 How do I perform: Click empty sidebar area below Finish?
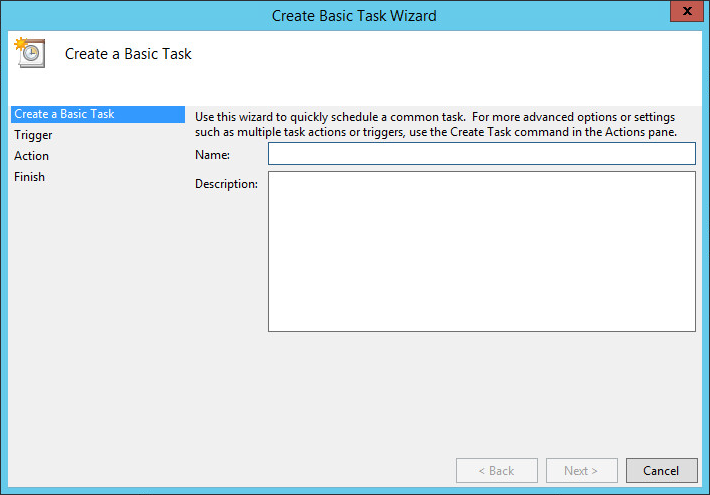[97, 320]
